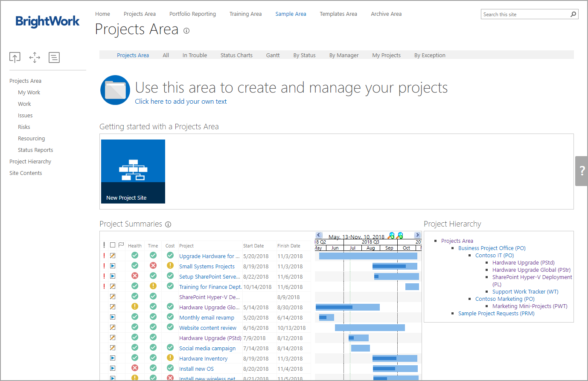The width and height of the screenshot is (588, 381).
Task: Sort by the Time column header
Action: click(x=153, y=246)
